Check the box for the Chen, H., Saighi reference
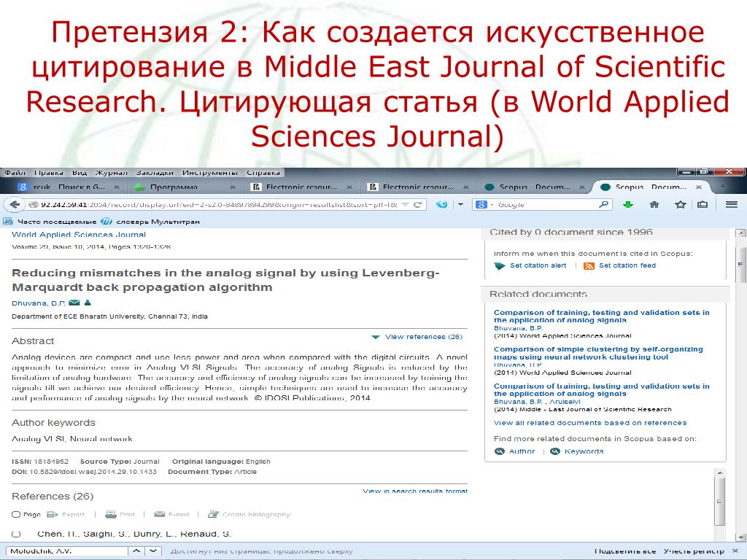The height and width of the screenshot is (560, 747). click(16, 534)
